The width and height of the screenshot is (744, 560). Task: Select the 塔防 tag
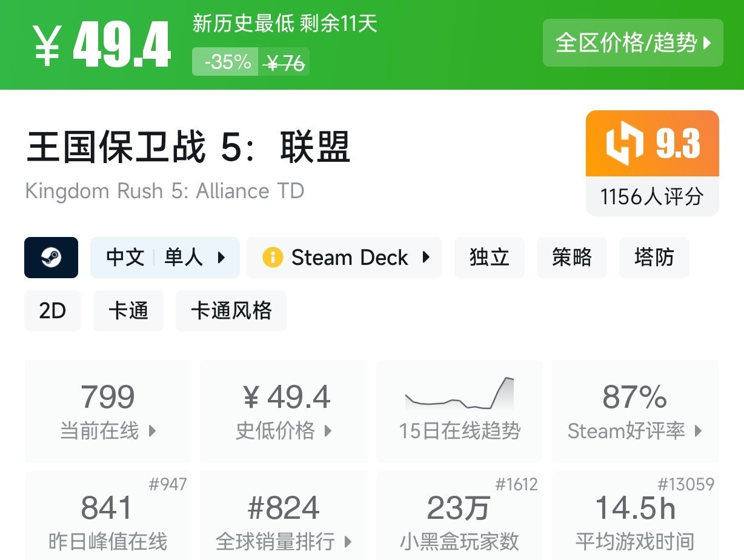(654, 258)
